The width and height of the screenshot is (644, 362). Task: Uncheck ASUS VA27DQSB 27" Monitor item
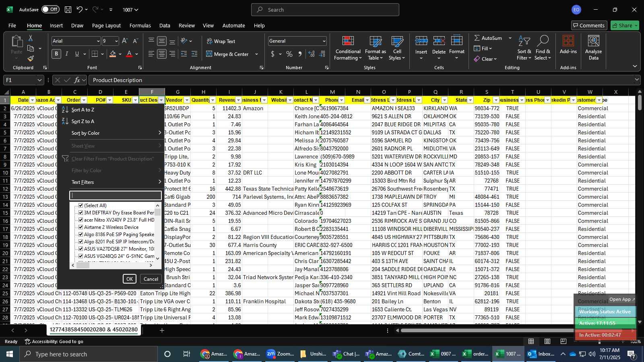(80, 249)
